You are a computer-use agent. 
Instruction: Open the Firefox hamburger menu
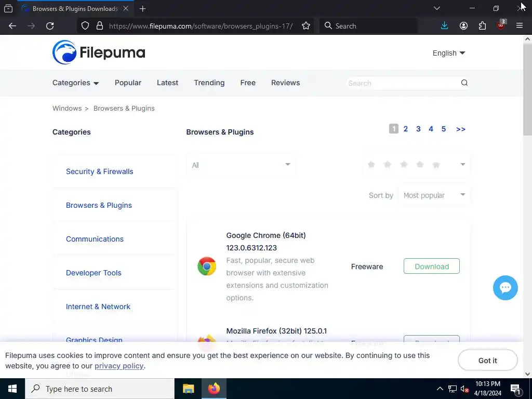click(x=520, y=26)
